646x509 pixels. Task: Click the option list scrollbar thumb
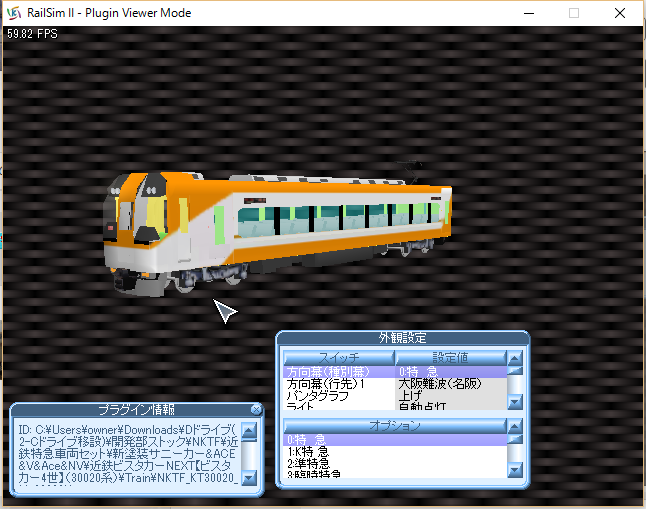(x=515, y=439)
